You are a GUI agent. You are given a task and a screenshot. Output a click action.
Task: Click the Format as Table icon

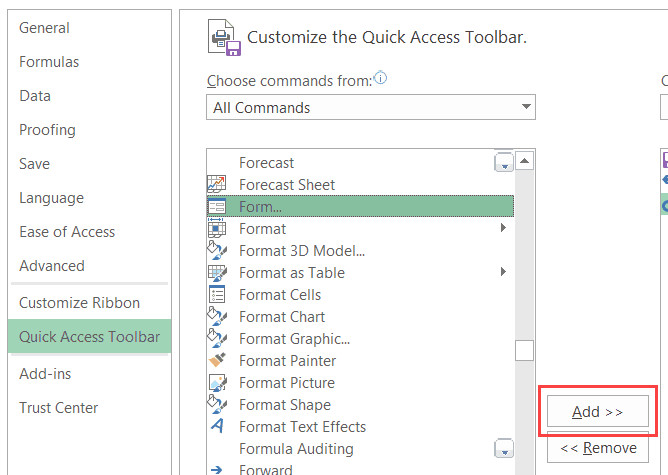pyautogui.click(x=217, y=273)
